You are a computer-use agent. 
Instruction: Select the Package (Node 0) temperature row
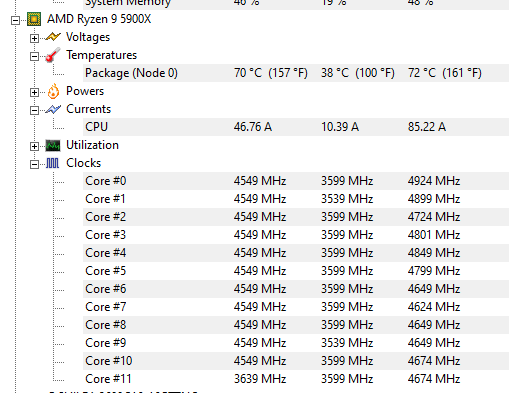pos(296,73)
